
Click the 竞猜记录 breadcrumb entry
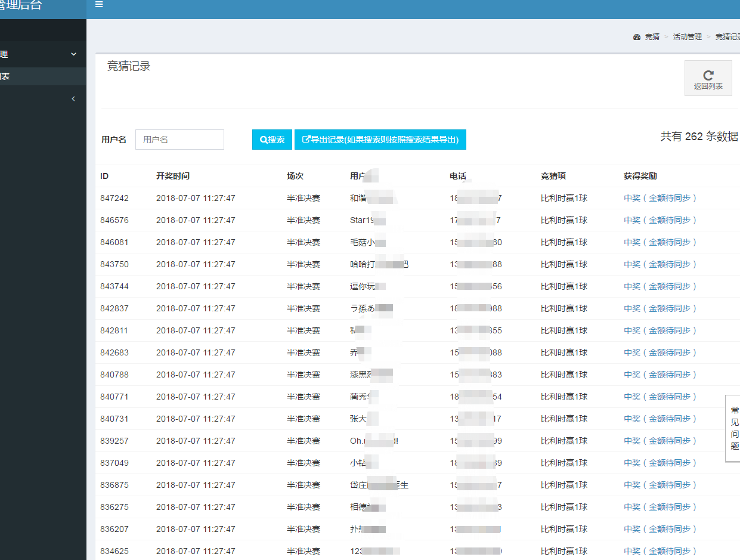click(727, 36)
